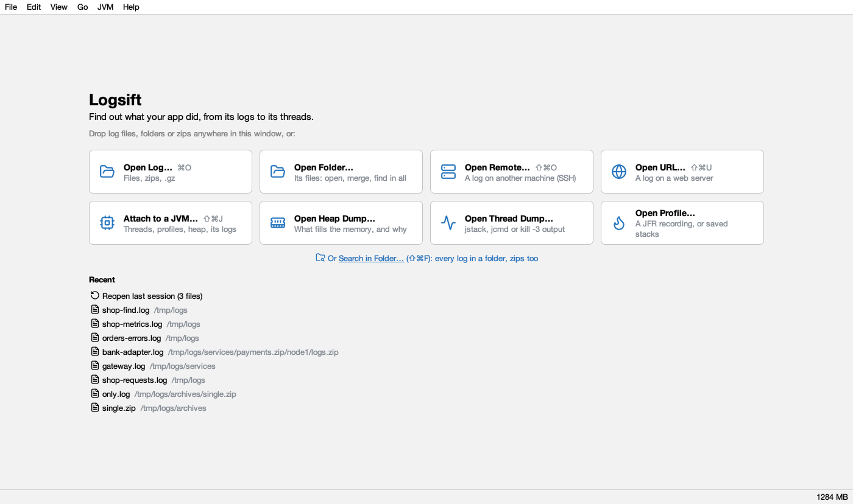Open recent file shop-requests.log
The height and width of the screenshot is (504, 853).
135,380
